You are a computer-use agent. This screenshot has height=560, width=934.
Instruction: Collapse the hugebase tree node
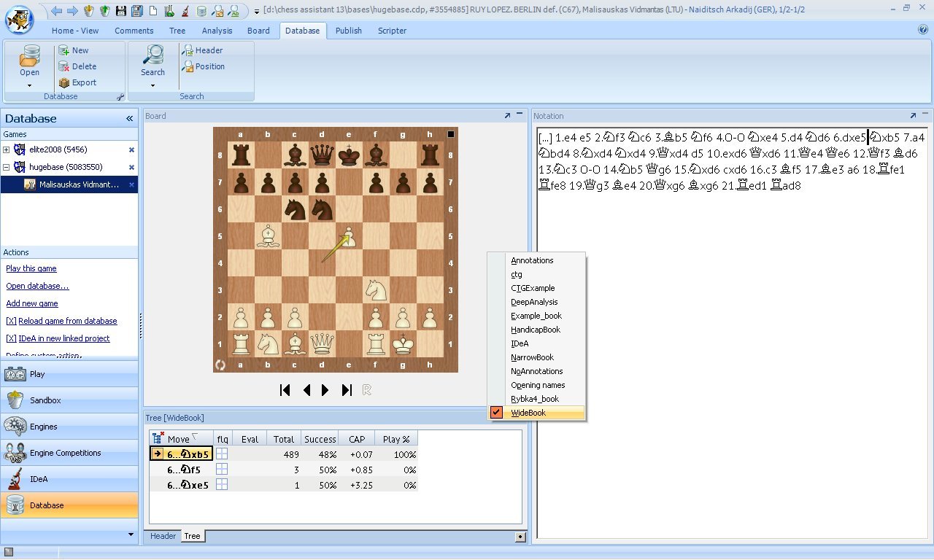tap(6, 167)
